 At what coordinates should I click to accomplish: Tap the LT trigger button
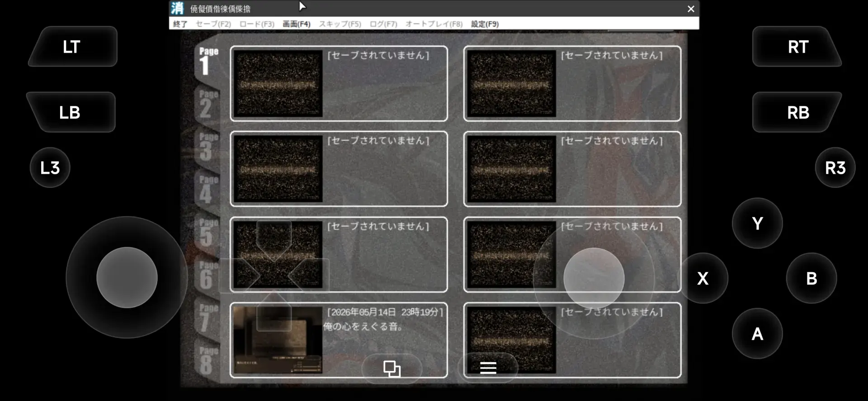(x=73, y=47)
